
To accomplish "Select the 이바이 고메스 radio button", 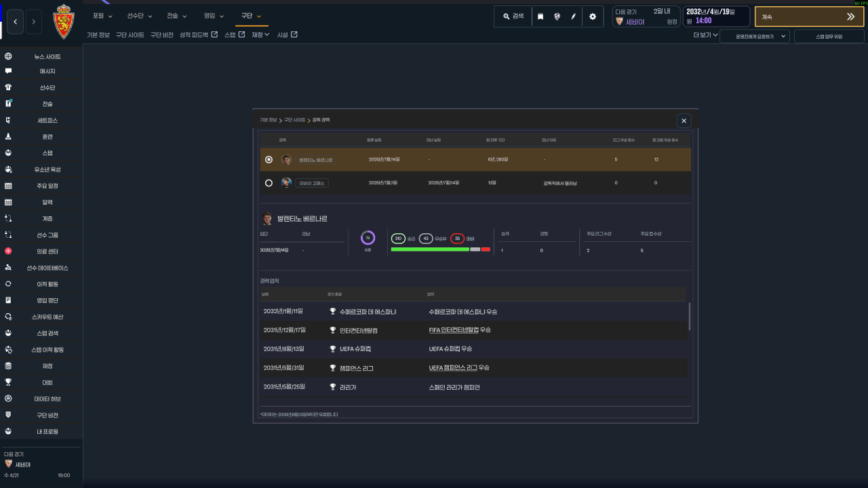I will click(269, 183).
